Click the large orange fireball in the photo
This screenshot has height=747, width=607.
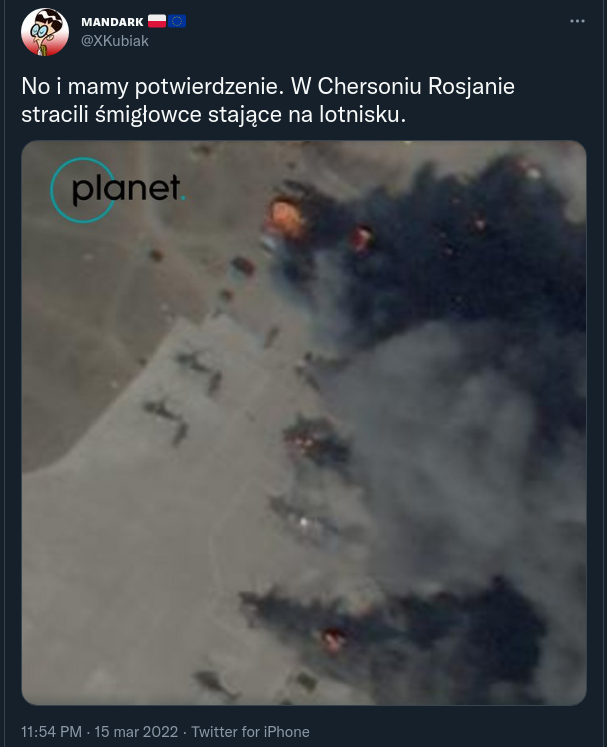tap(285, 219)
